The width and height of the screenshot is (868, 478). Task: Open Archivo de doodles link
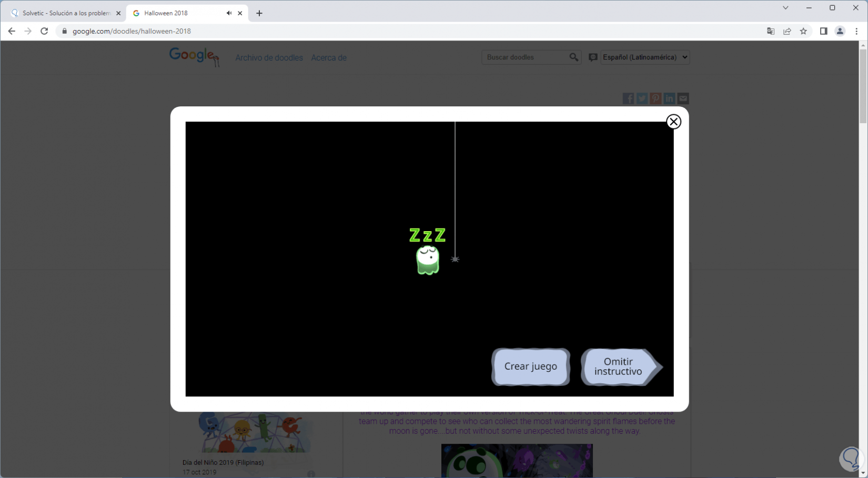click(269, 58)
